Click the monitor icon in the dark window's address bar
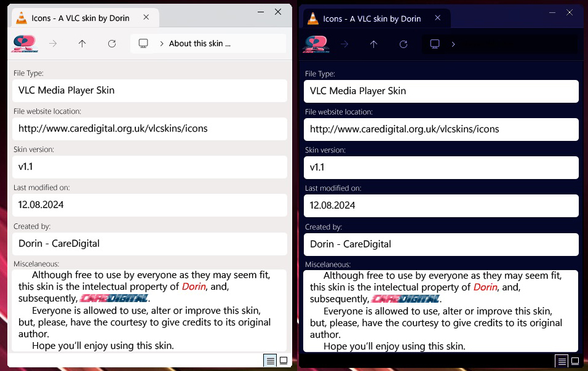Image resolution: width=588 pixels, height=371 pixels. tap(435, 44)
